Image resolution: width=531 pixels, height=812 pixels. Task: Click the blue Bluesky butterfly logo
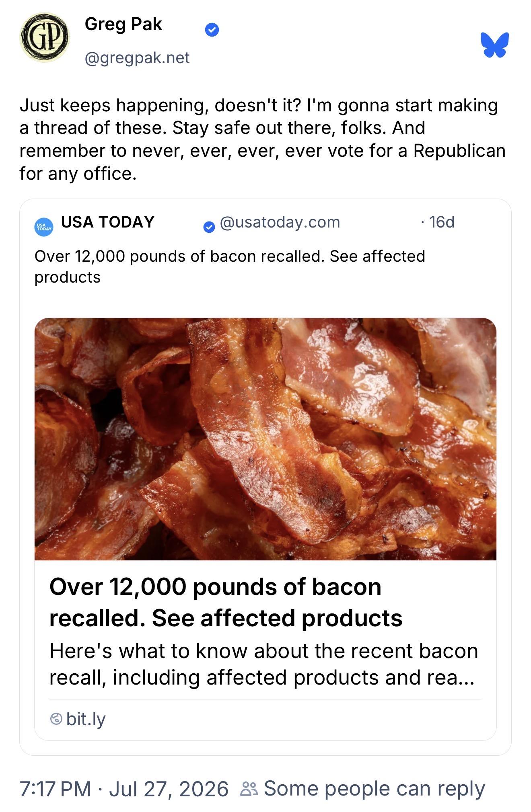(494, 45)
